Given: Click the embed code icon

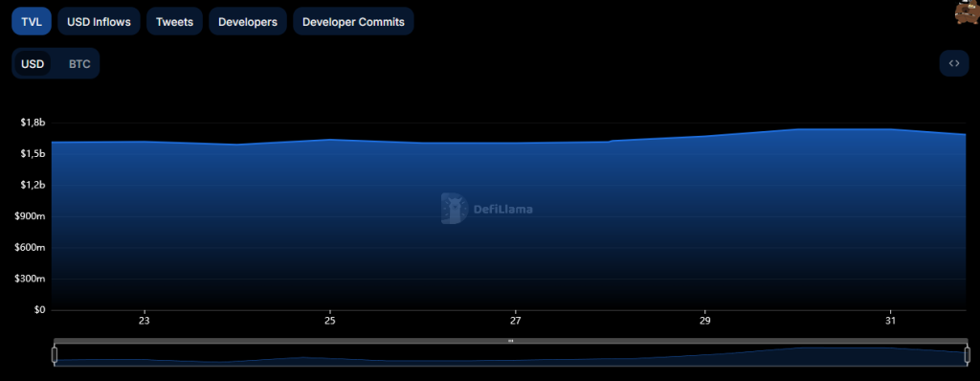Looking at the screenshot, I should click(x=954, y=63).
